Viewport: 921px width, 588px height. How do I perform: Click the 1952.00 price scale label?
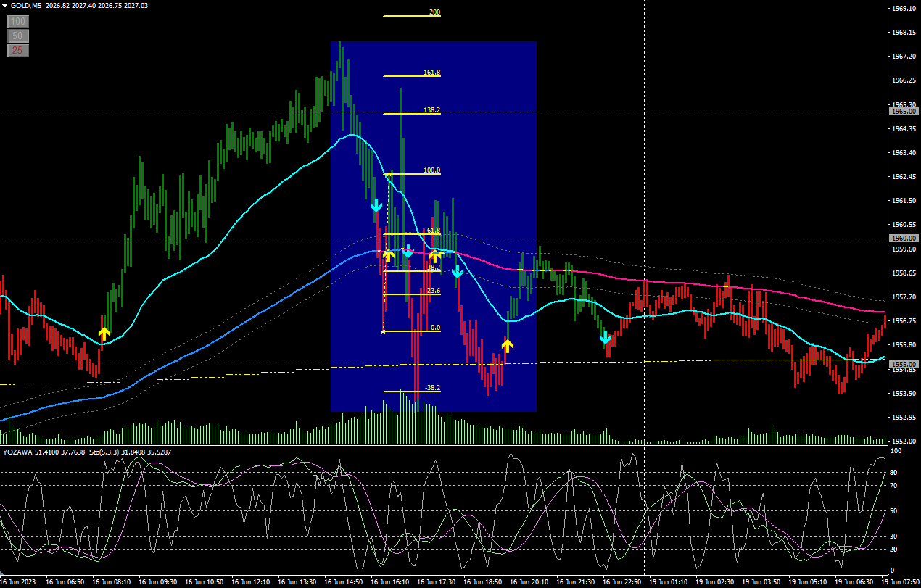point(904,441)
